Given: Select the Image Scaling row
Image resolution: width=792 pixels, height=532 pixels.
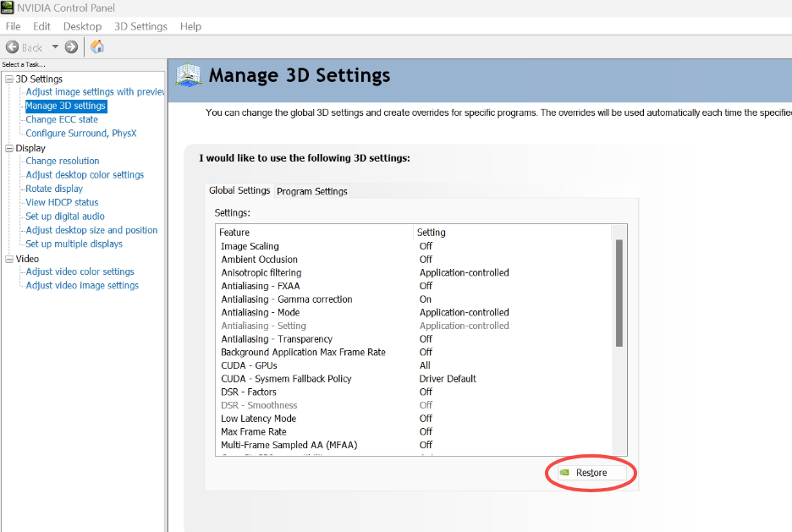Looking at the screenshot, I should 414,246.
